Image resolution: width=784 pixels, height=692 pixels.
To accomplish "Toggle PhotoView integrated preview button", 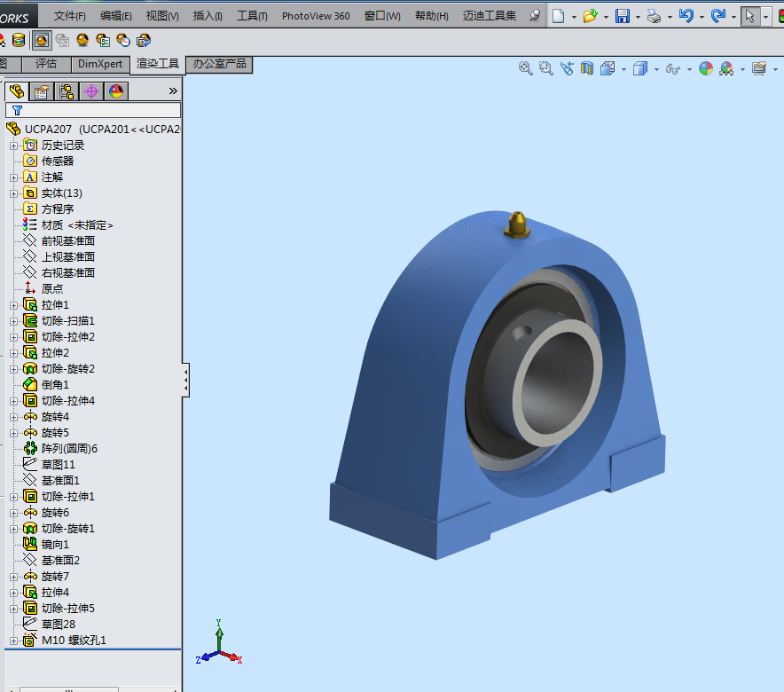I will (42, 40).
